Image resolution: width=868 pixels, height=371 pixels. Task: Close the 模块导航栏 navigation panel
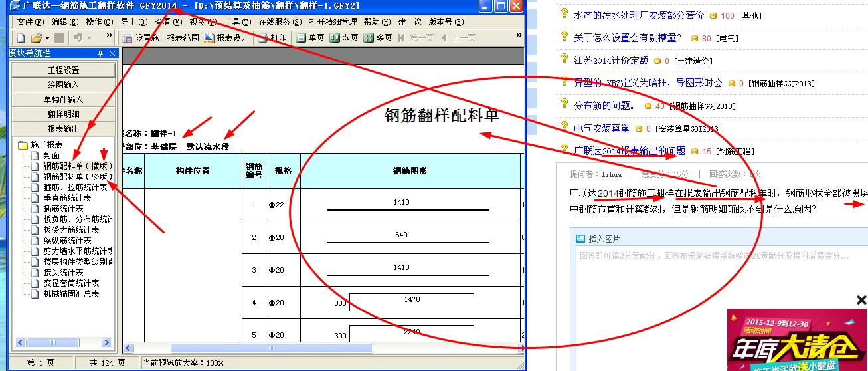click(x=112, y=53)
